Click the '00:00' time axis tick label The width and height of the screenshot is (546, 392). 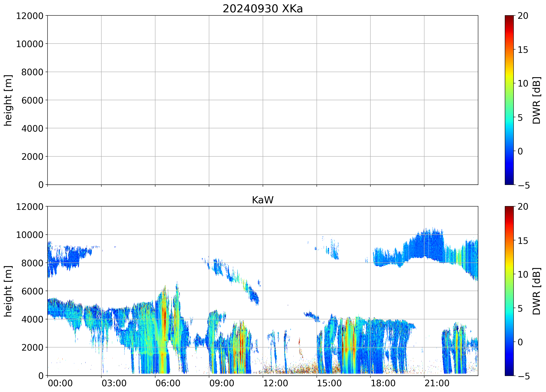pyautogui.click(x=60, y=383)
